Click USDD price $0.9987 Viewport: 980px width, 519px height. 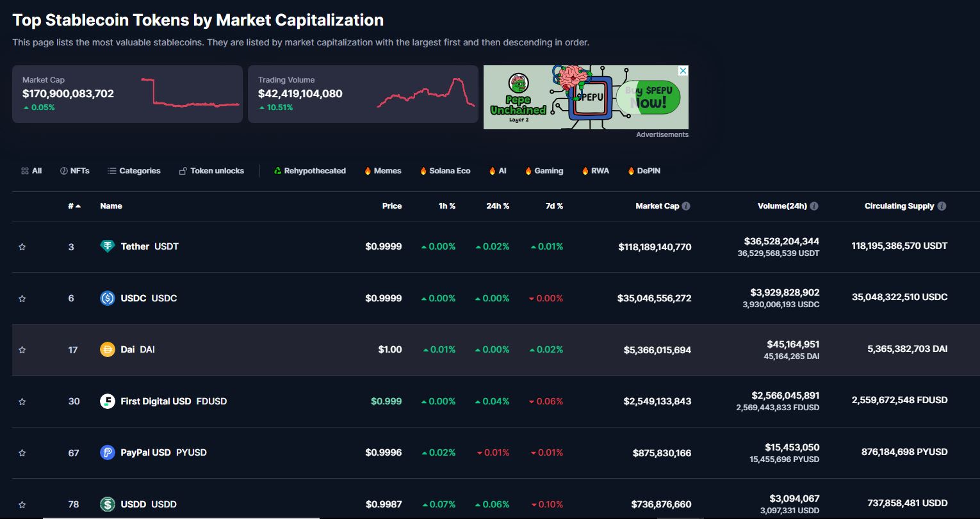(x=384, y=504)
